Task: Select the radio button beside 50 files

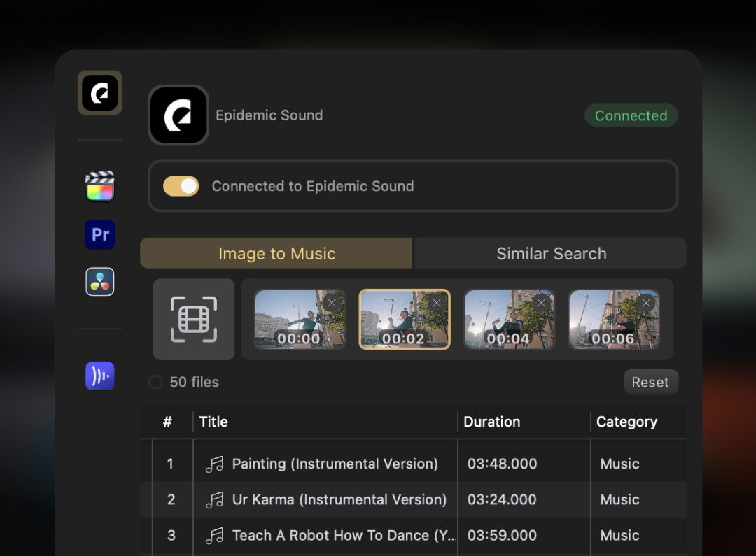Action: [155, 382]
